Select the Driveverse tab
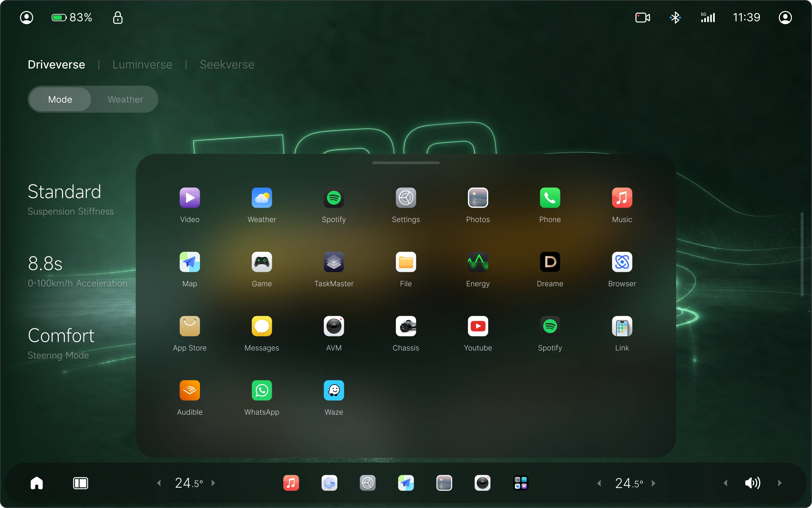 (x=56, y=64)
